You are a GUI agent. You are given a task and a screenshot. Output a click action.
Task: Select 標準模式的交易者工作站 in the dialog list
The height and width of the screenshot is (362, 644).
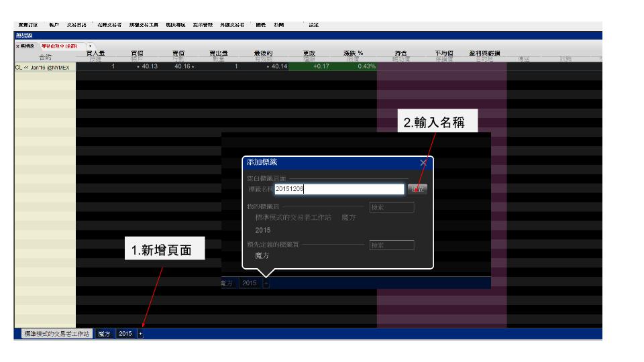pyautogui.click(x=293, y=217)
